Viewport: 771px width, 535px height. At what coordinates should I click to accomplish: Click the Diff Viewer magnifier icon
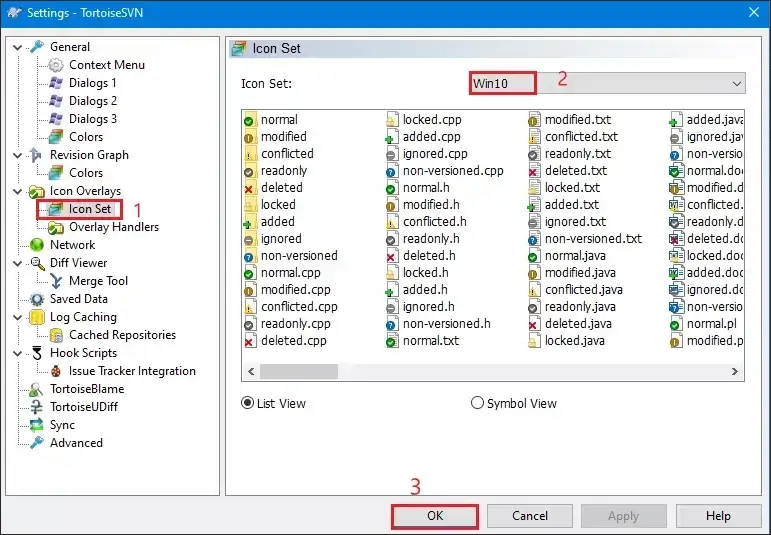coord(37,263)
